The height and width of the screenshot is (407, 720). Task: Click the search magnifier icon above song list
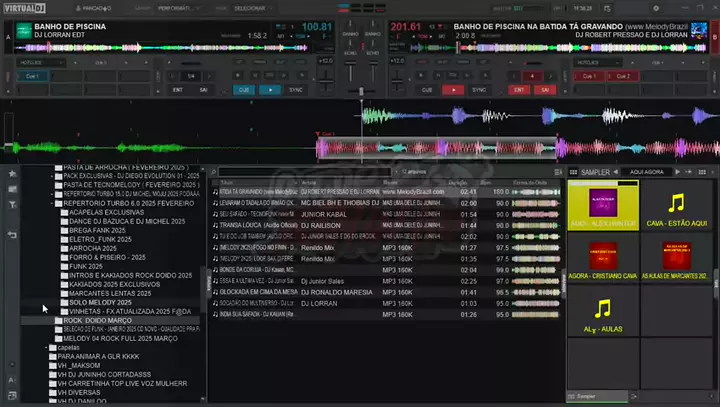point(215,172)
